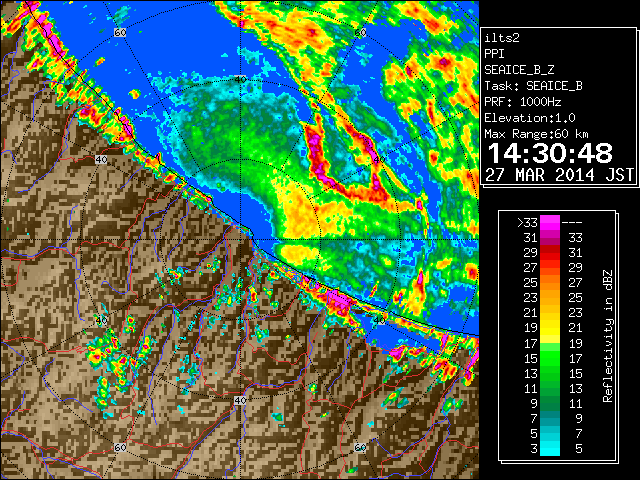Click the '>33' legend value
The height and width of the screenshot is (480, 640).
(527, 223)
